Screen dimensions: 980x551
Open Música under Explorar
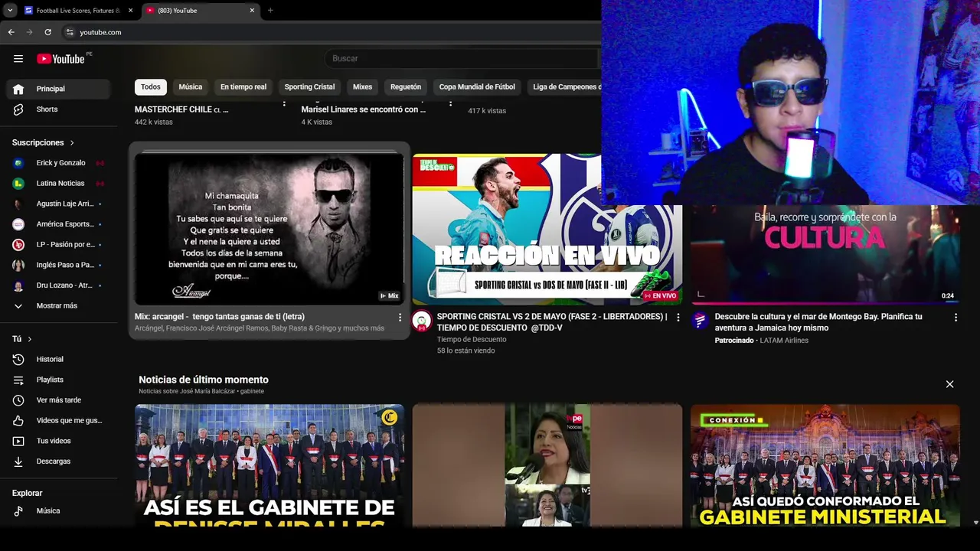pyautogui.click(x=59, y=510)
